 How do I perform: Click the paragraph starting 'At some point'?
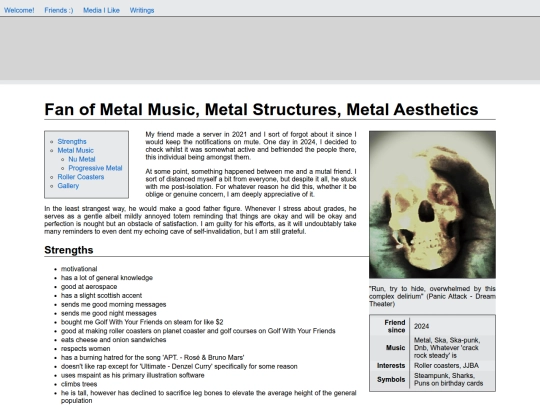point(251,183)
